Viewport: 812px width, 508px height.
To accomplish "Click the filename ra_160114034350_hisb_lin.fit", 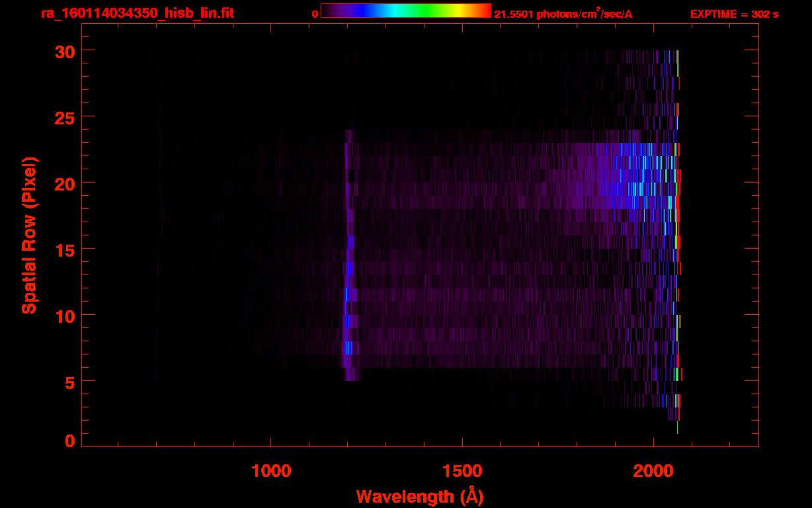I will (138, 13).
